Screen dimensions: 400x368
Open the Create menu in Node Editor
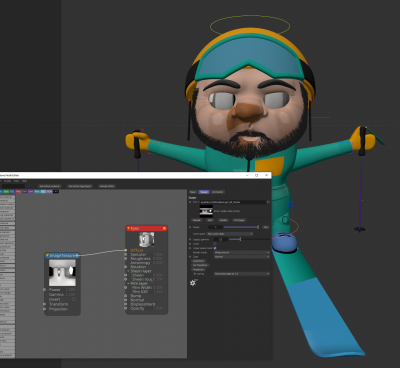[7, 181]
